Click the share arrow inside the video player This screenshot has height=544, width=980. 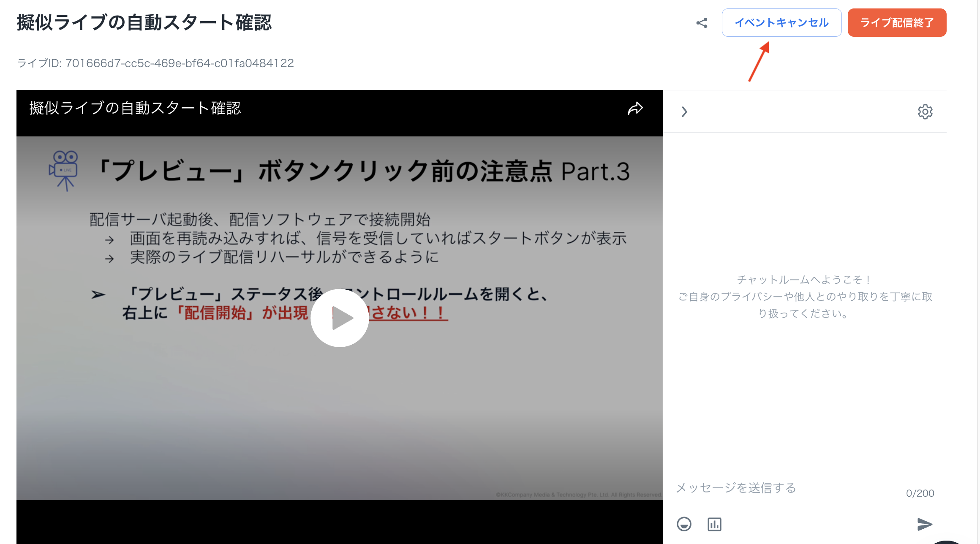[x=635, y=109]
